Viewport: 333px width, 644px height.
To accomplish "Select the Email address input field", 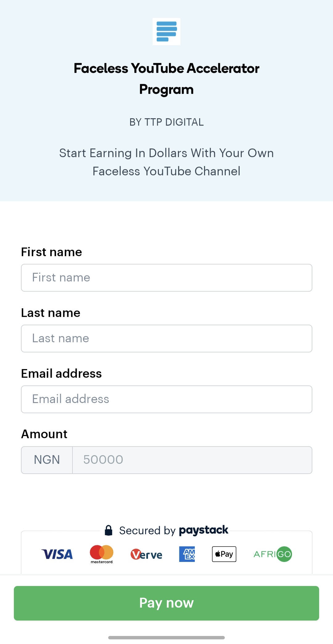I will click(166, 399).
